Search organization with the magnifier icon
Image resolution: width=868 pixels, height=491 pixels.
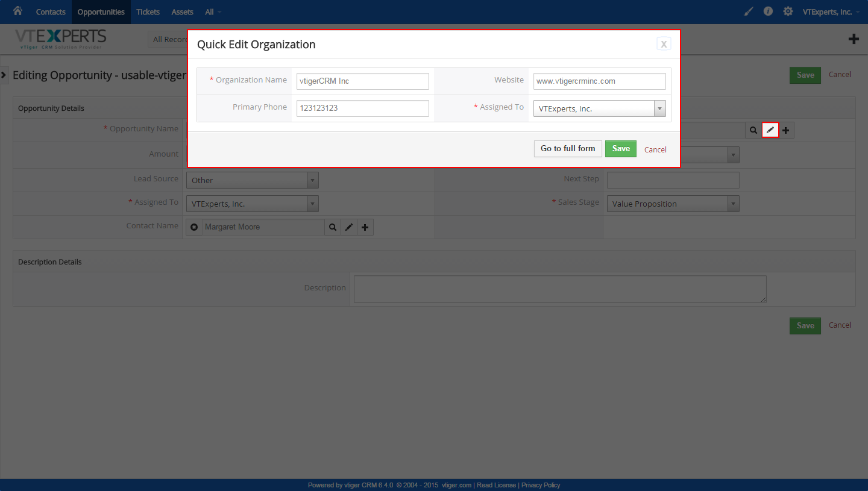753,130
